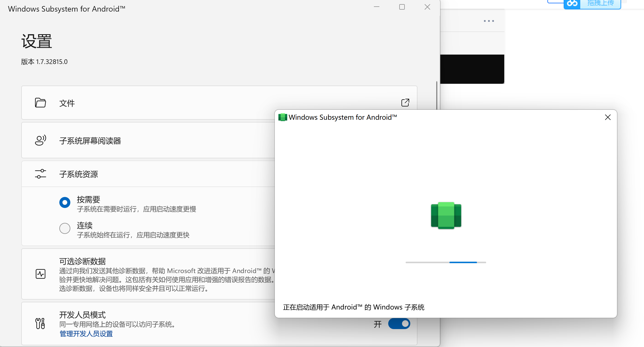Click the 文件 row label
This screenshot has width=644, height=347.
67,103
